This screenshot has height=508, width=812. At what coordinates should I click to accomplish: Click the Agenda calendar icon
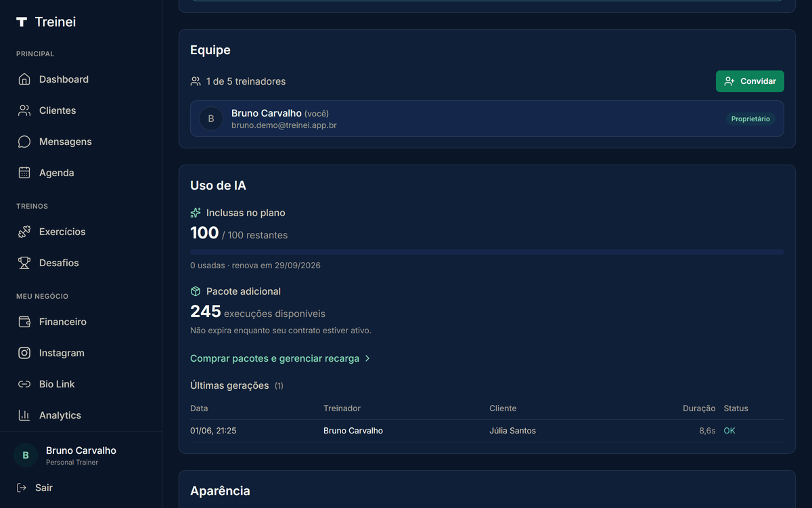coord(24,173)
